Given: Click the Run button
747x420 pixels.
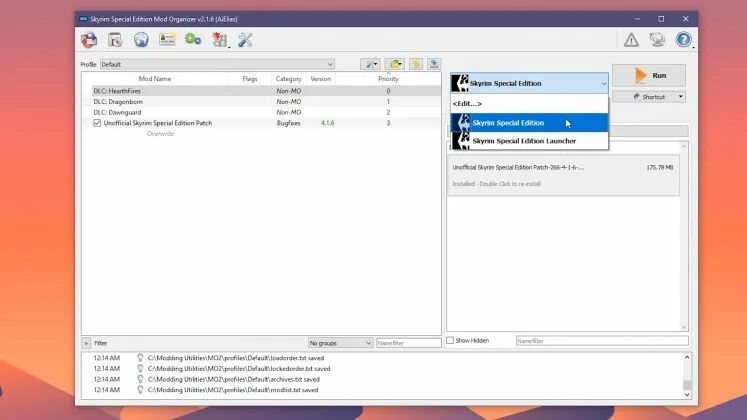Looking at the screenshot, I should (649, 75).
